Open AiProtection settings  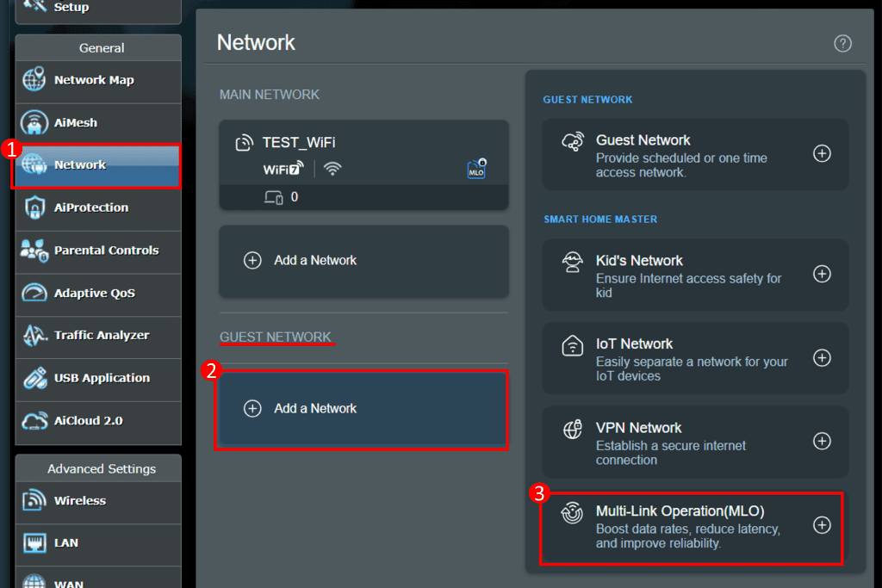[98, 208]
